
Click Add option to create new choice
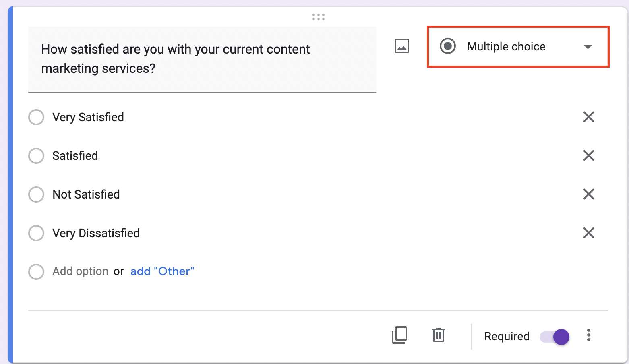pos(81,271)
